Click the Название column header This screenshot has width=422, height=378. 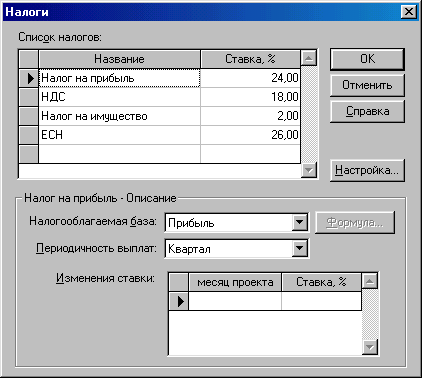119,59
